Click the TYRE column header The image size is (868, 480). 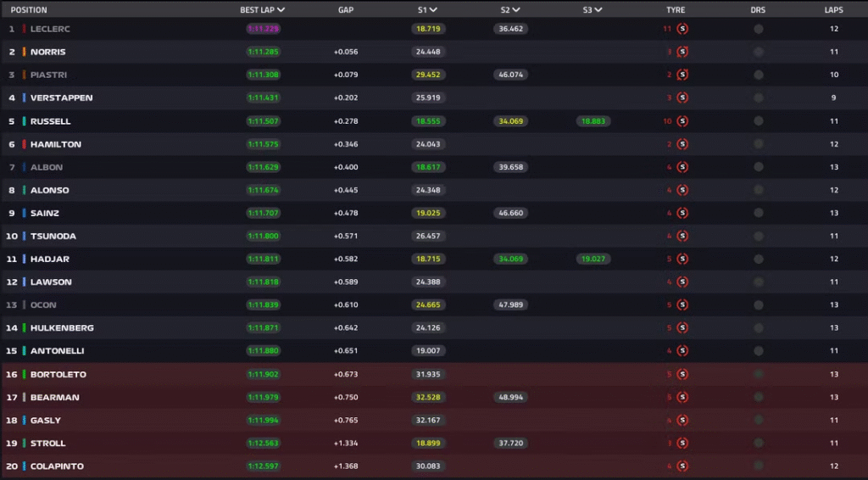click(x=676, y=10)
